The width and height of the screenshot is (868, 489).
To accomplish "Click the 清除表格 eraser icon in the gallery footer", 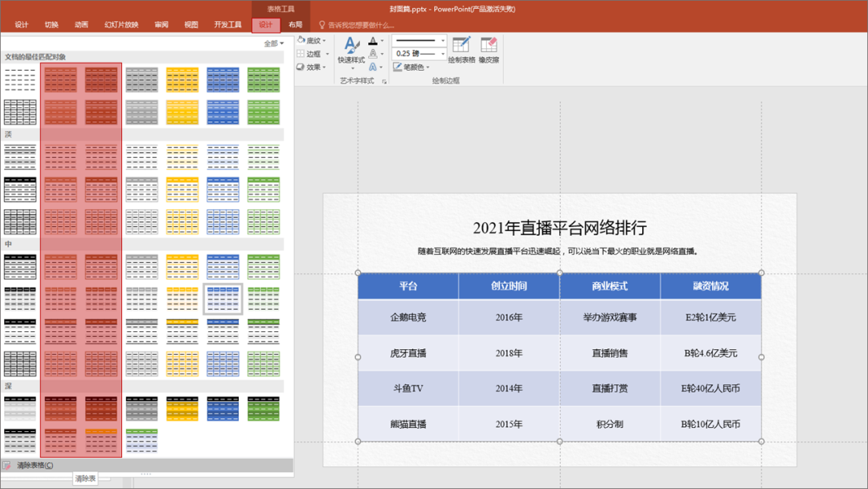I will [7, 465].
